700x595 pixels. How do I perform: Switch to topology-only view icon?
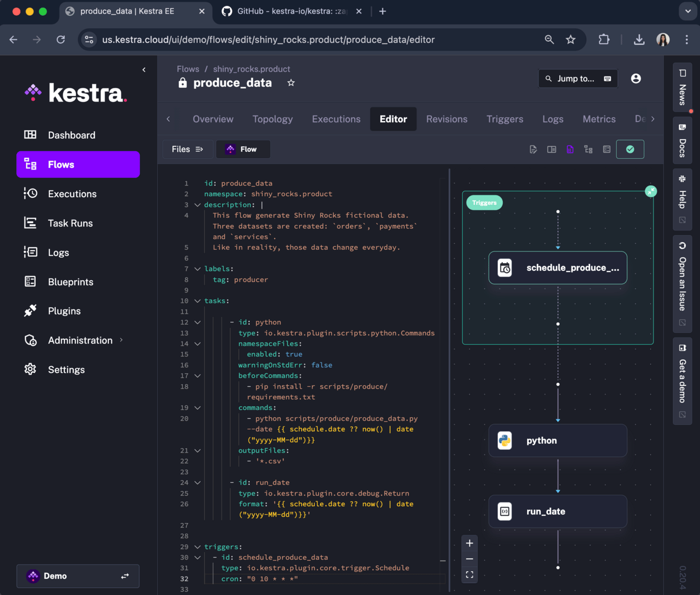(x=588, y=149)
